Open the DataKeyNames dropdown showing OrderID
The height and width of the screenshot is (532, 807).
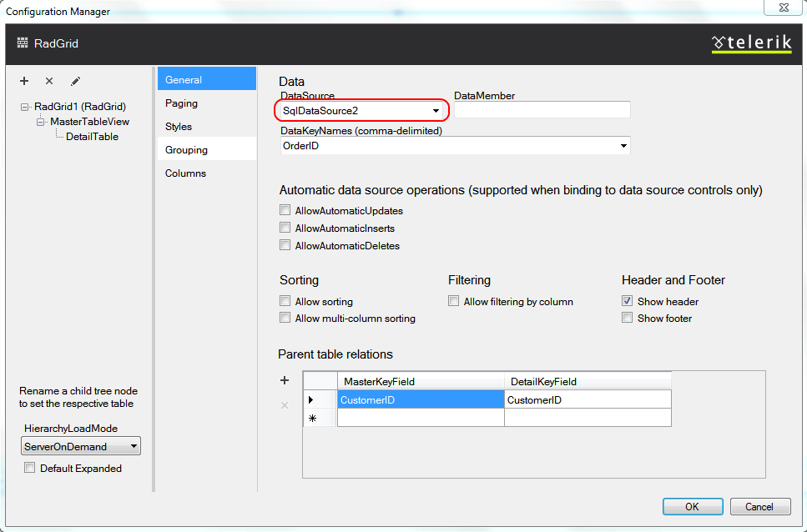pos(623,144)
